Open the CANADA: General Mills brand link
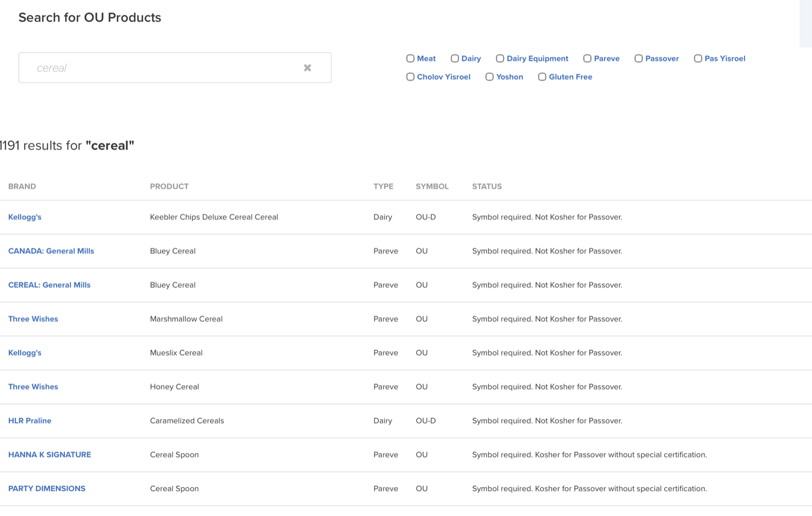 tap(51, 251)
